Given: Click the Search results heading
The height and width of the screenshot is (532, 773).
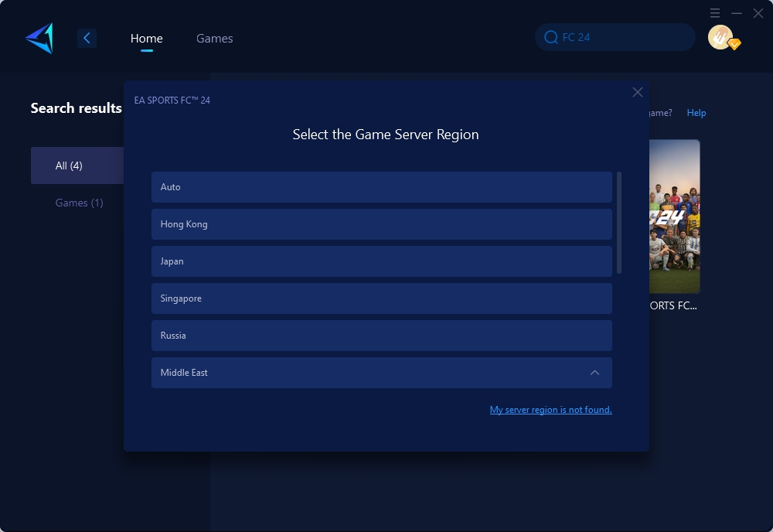Looking at the screenshot, I should tap(76, 108).
